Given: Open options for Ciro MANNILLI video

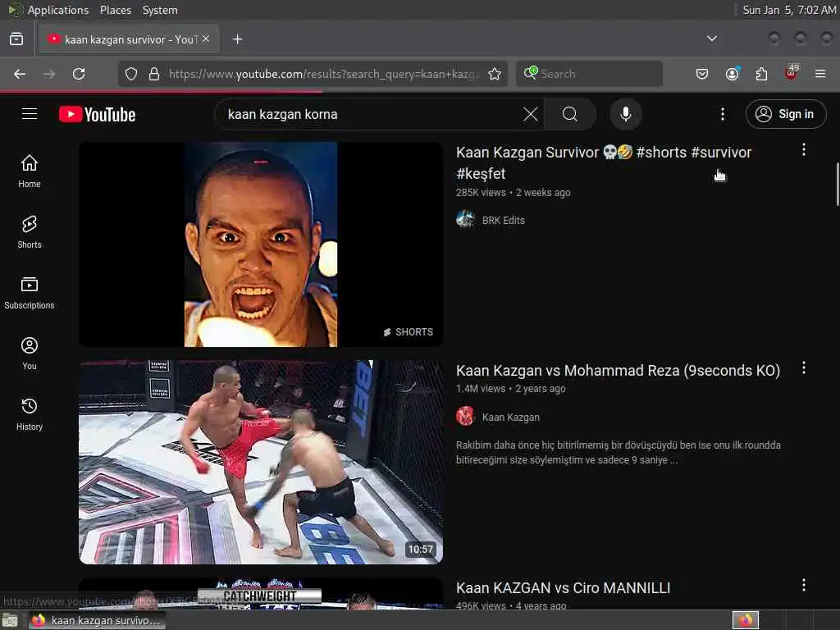Looking at the screenshot, I should point(804,585).
